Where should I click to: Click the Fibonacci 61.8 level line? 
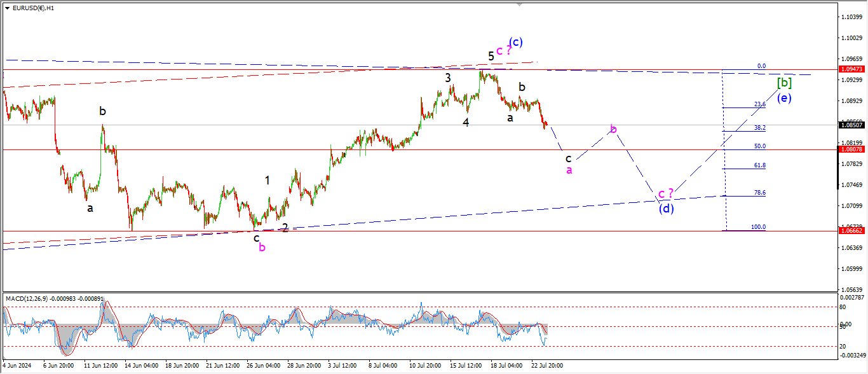point(743,169)
